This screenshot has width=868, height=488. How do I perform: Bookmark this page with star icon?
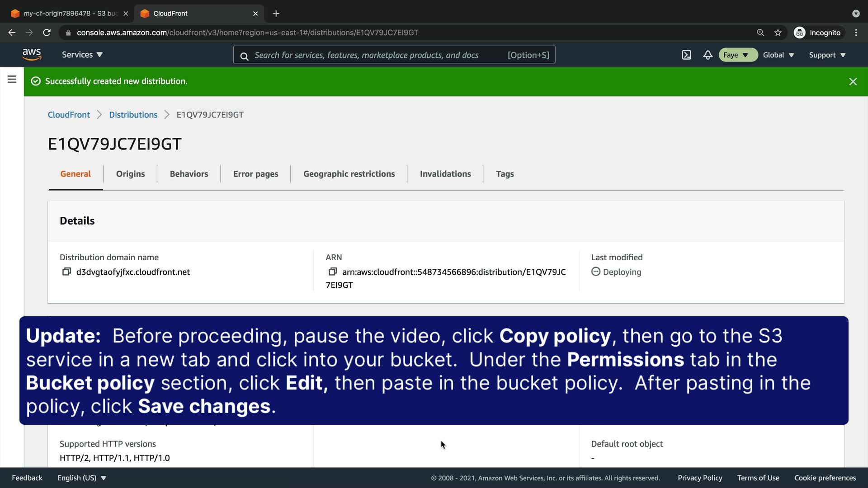(778, 33)
